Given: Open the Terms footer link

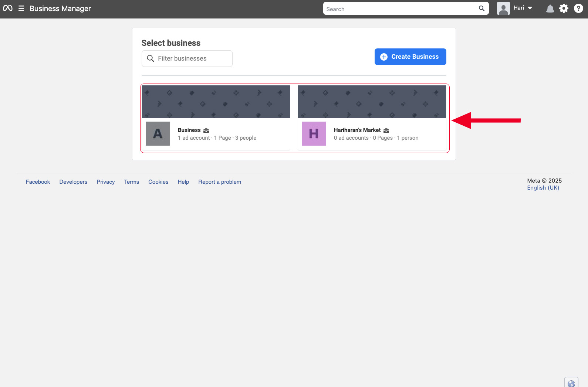Looking at the screenshot, I should click(132, 182).
